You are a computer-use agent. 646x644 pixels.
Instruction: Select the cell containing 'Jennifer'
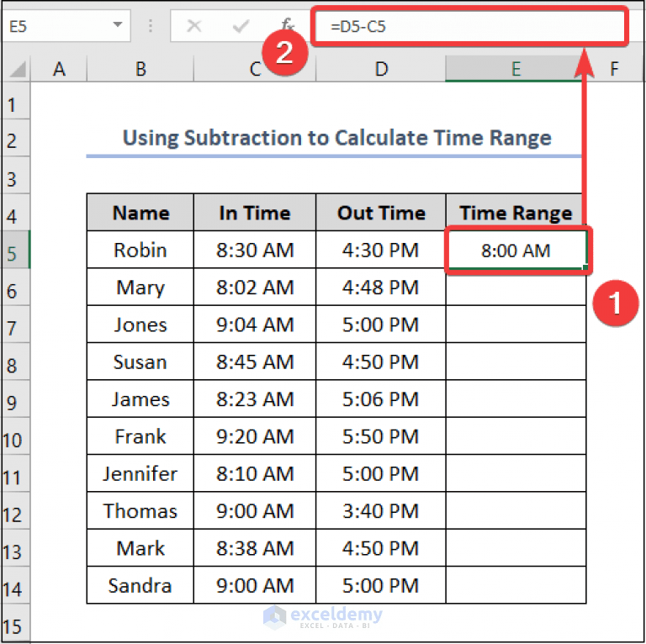pos(140,473)
